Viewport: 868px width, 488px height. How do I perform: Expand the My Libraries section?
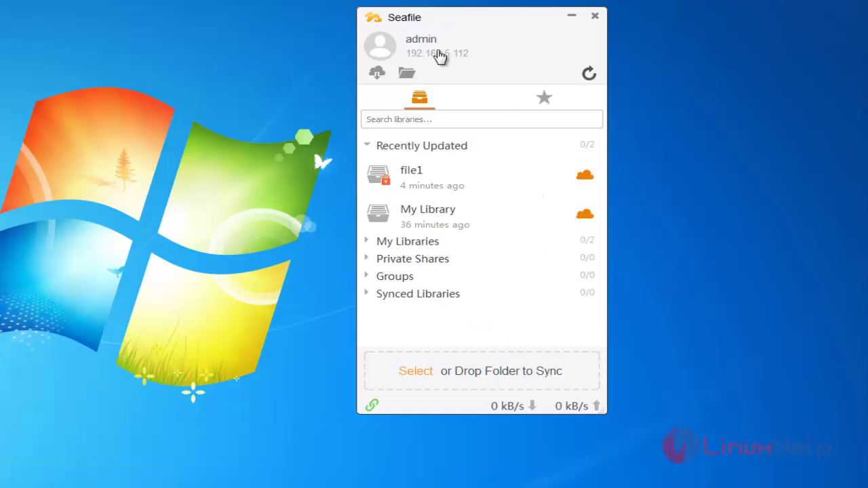tap(366, 240)
